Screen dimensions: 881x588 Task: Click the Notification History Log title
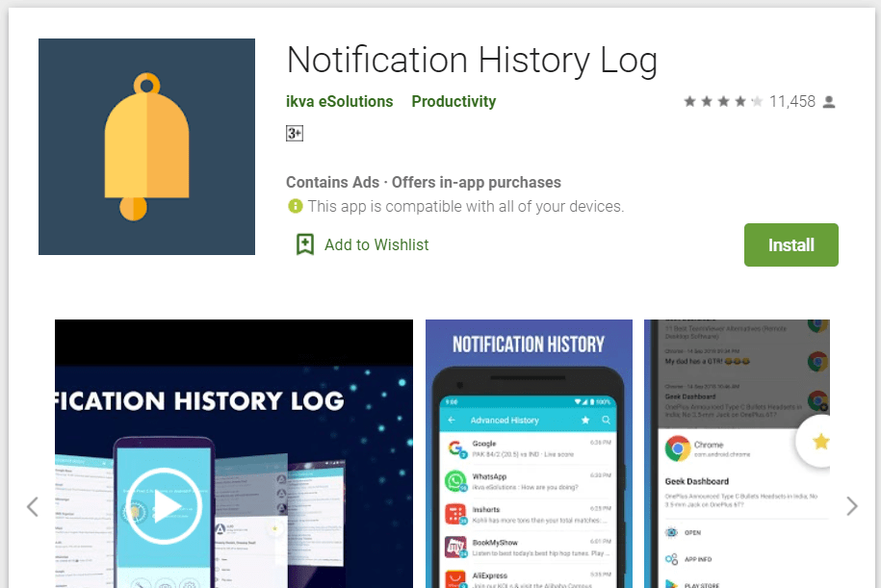(472, 60)
